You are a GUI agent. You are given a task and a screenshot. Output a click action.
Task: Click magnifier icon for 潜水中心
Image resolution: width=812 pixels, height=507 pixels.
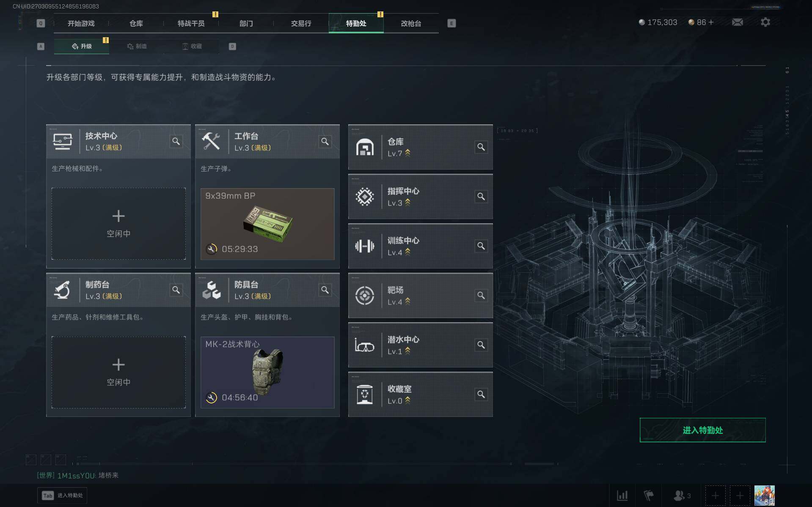tap(481, 345)
